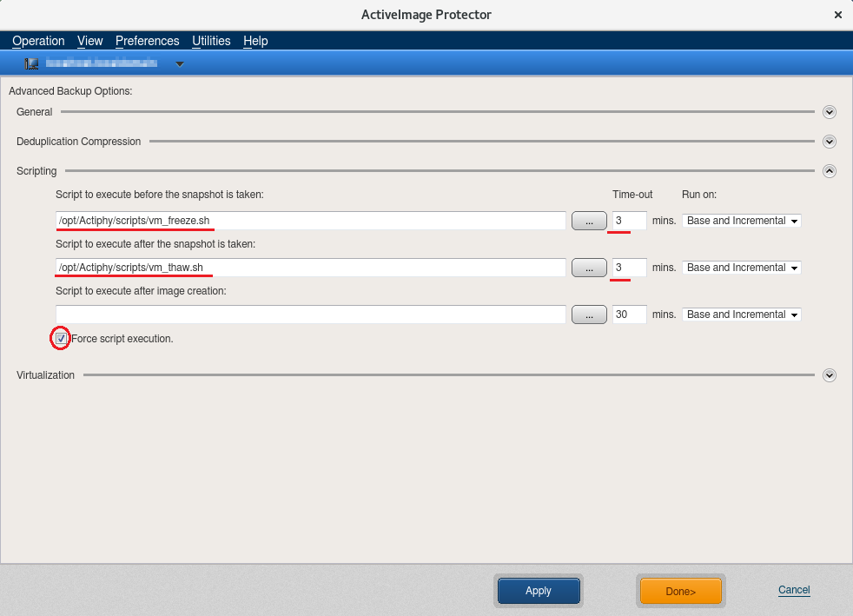
Task: Open the host selector dropdown arrow
Action: point(180,63)
